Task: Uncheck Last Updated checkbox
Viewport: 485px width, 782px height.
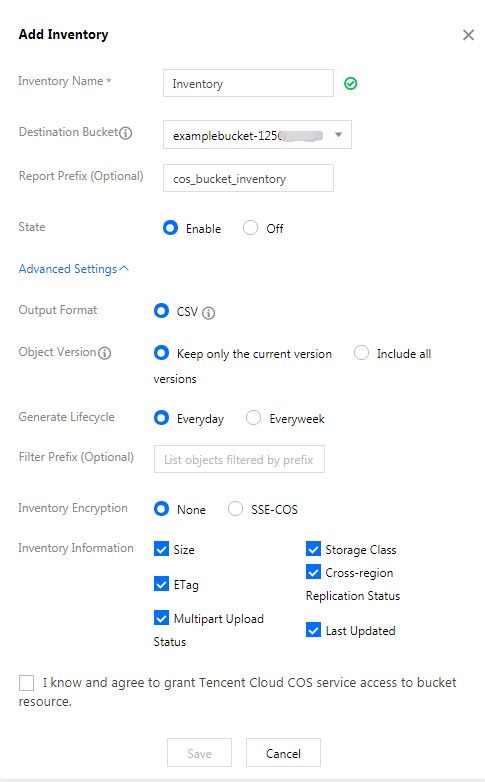Action: (313, 630)
